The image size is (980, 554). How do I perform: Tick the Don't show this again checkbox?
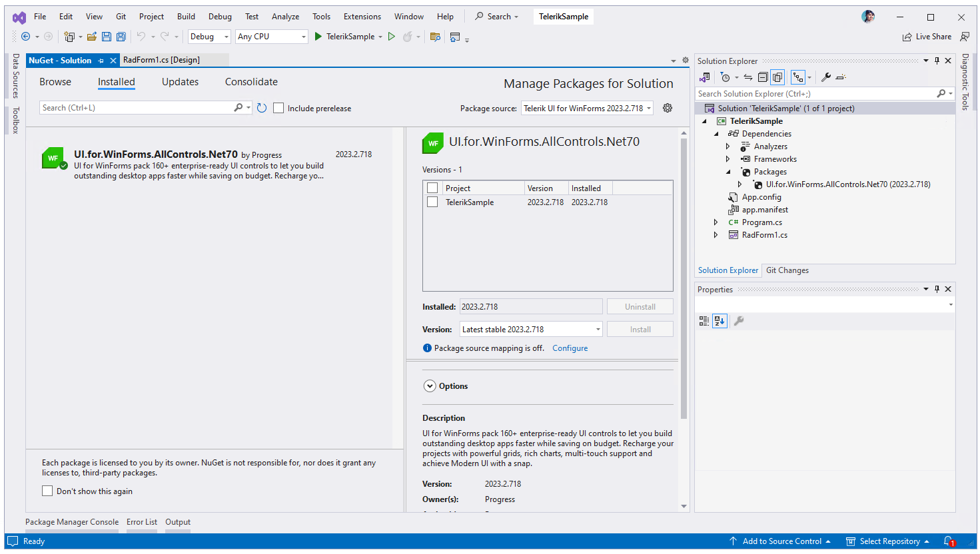point(47,491)
